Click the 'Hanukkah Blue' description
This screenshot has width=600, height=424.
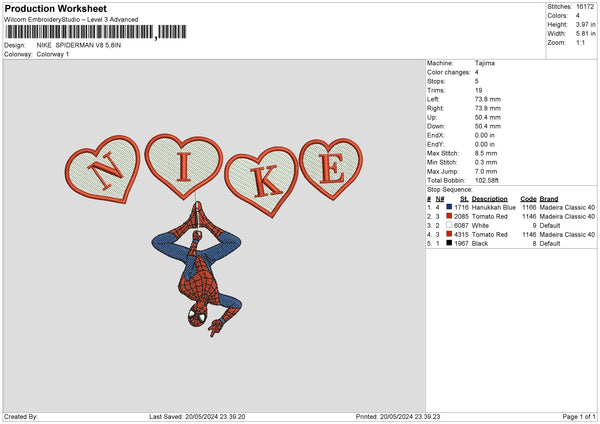click(x=494, y=207)
